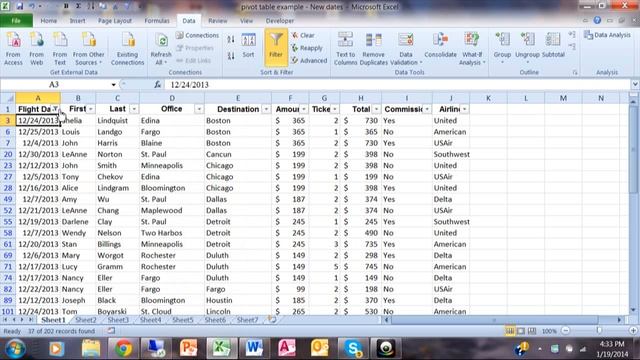Click the insert new worksheet icon
The height and width of the screenshot is (360, 640).
[x=271, y=320]
